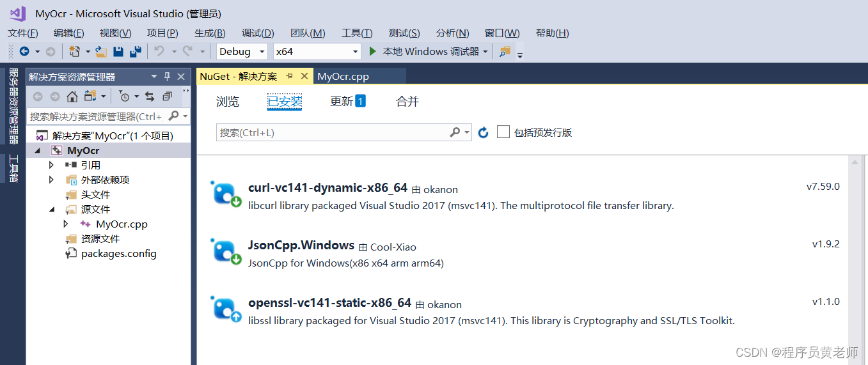
Task: Click the Find in Files toolbar icon
Action: tap(505, 51)
